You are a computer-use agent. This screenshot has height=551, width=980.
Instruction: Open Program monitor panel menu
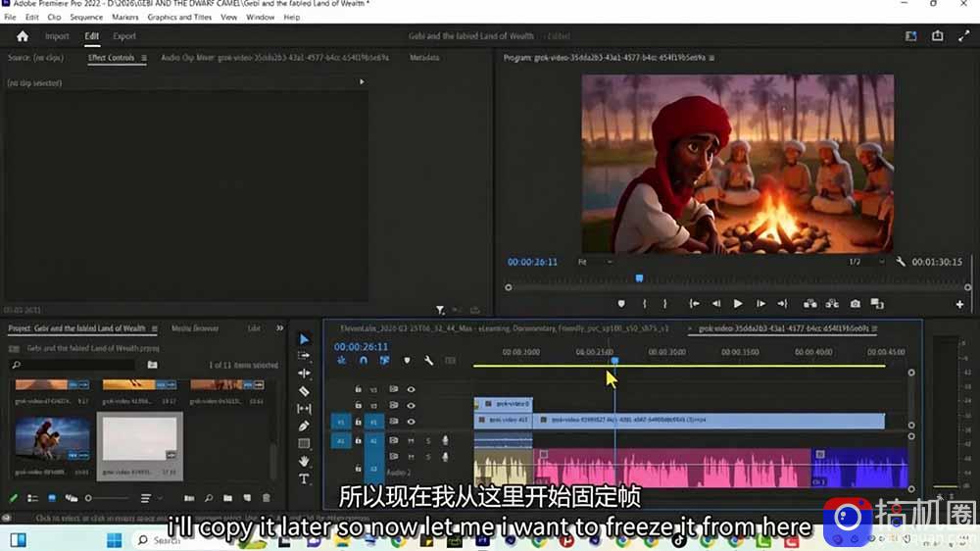point(711,58)
